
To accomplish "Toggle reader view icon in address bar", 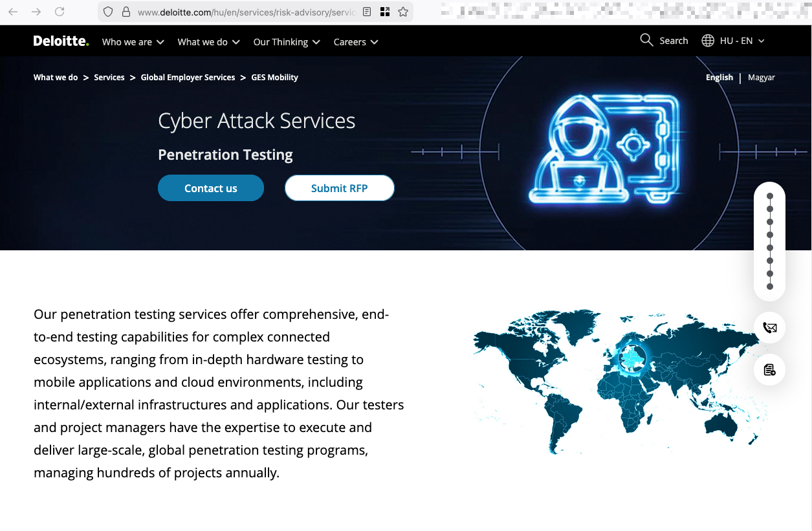I will (367, 12).
